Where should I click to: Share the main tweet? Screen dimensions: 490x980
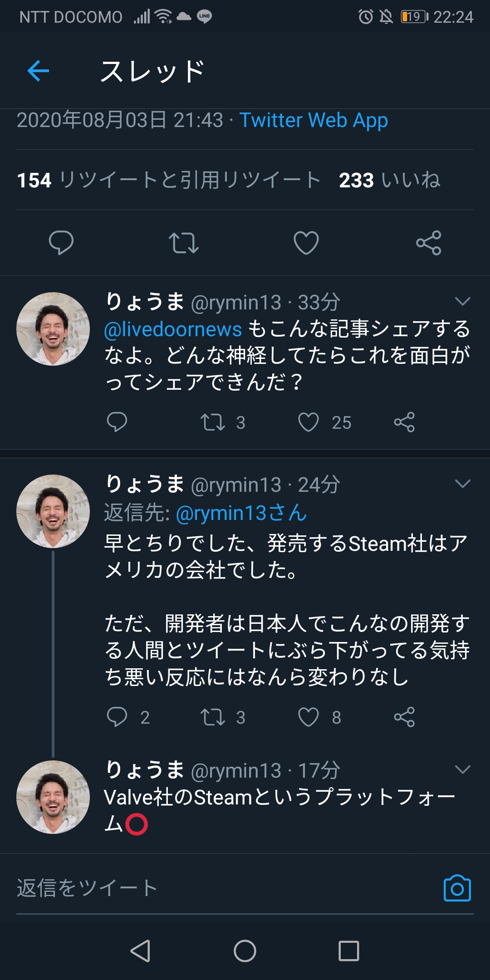coord(429,242)
